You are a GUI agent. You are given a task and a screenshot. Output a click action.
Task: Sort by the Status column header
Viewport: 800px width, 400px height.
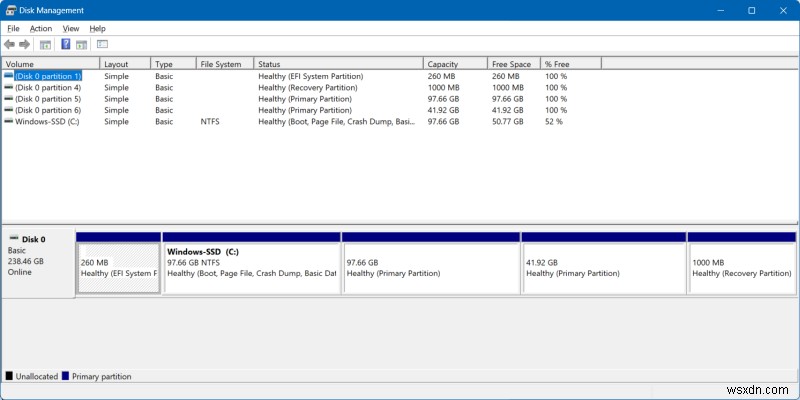tap(339, 64)
